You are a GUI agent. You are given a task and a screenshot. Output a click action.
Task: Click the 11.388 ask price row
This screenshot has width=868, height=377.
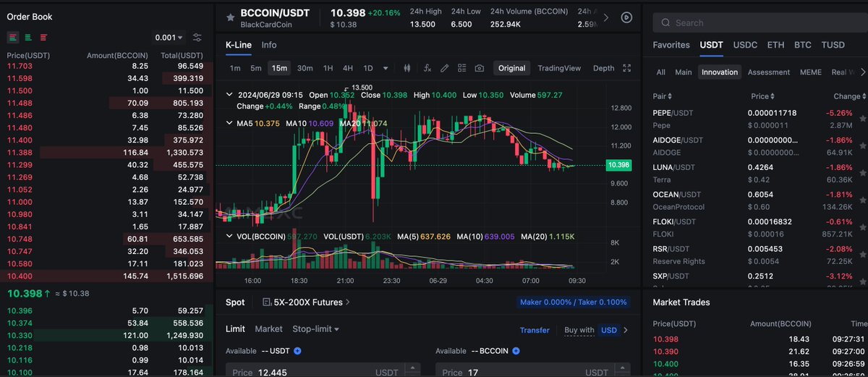click(107, 152)
